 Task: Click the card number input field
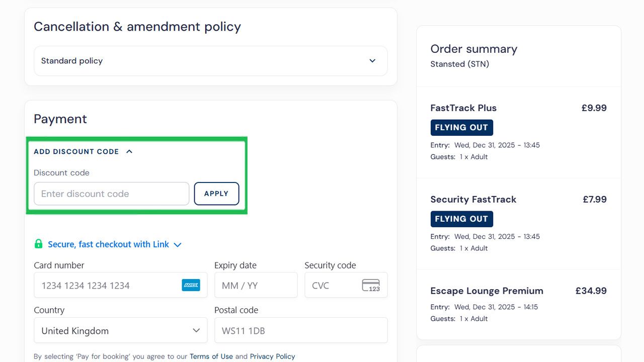tap(111, 285)
